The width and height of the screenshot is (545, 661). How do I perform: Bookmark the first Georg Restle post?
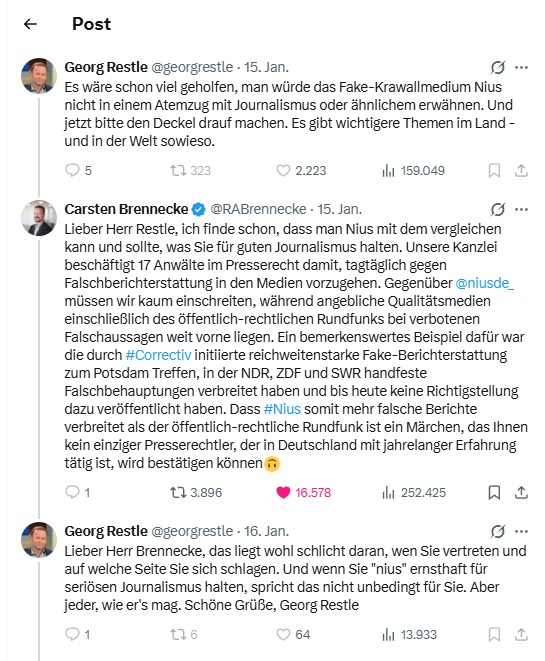(x=494, y=170)
